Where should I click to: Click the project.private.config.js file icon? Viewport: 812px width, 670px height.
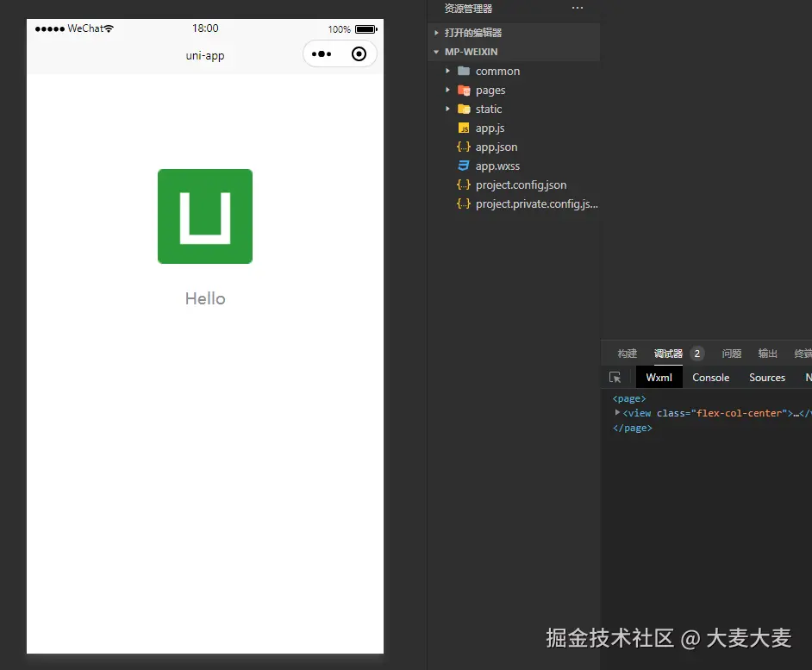pyautogui.click(x=464, y=204)
